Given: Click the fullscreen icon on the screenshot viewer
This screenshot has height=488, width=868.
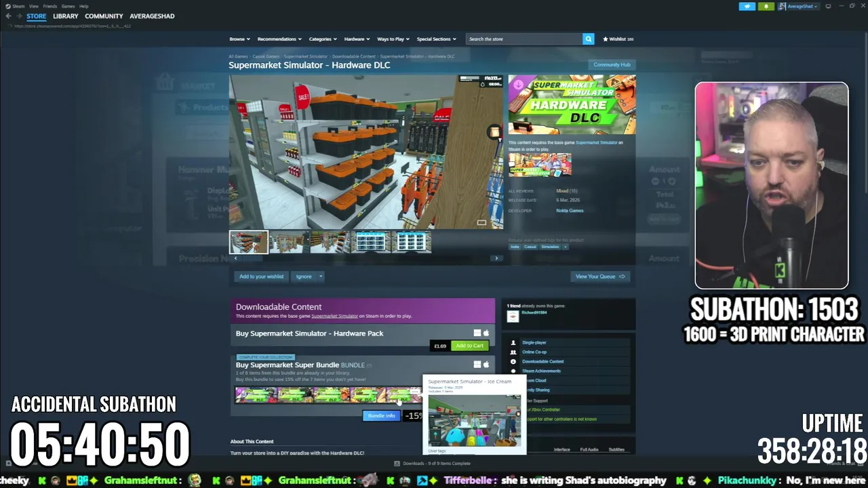Looking at the screenshot, I should pyautogui.click(x=481, y=222).
